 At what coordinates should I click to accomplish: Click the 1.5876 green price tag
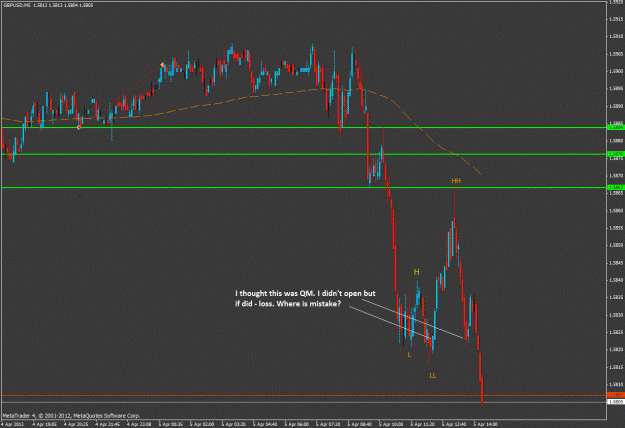pos(615,154)
